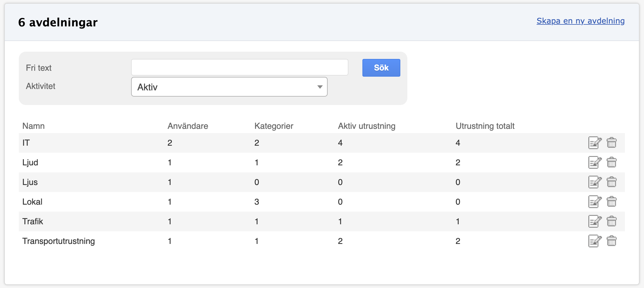Click the Namn column header
The height and width of the screenshot is (288, 644).
(33, 126)
